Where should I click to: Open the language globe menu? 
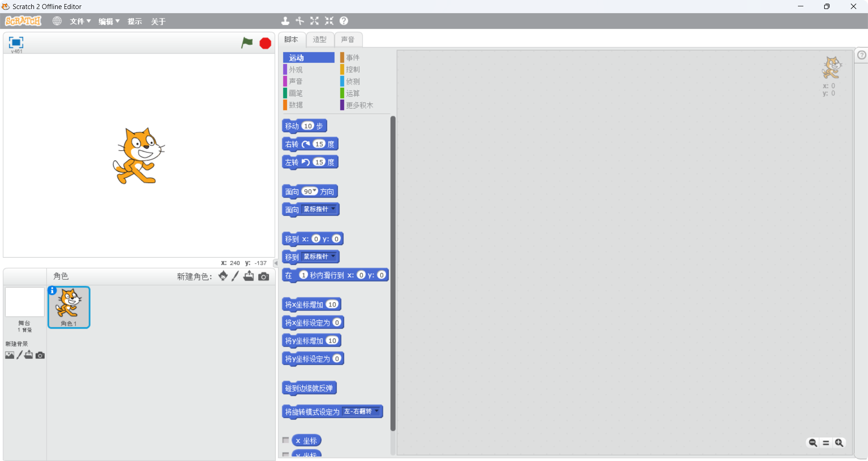coord(57,21)
